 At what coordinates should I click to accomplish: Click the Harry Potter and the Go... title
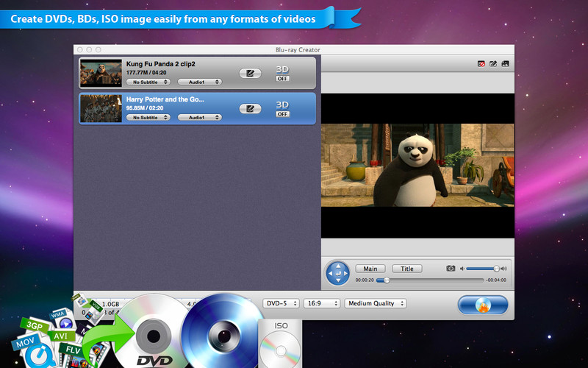(x=165, y=99)
